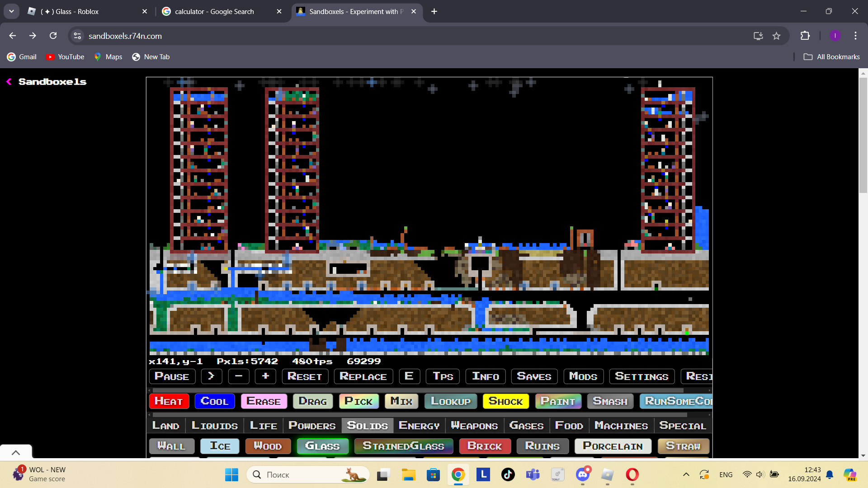Decrease brush size with minus button
The image size is (868, 488).
pos(239,376)
